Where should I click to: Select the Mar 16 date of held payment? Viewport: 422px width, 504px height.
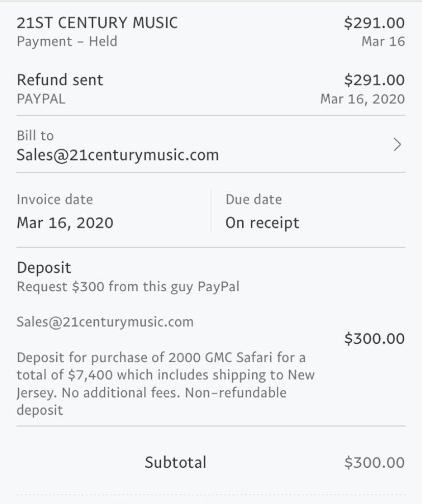pos(383,41)
